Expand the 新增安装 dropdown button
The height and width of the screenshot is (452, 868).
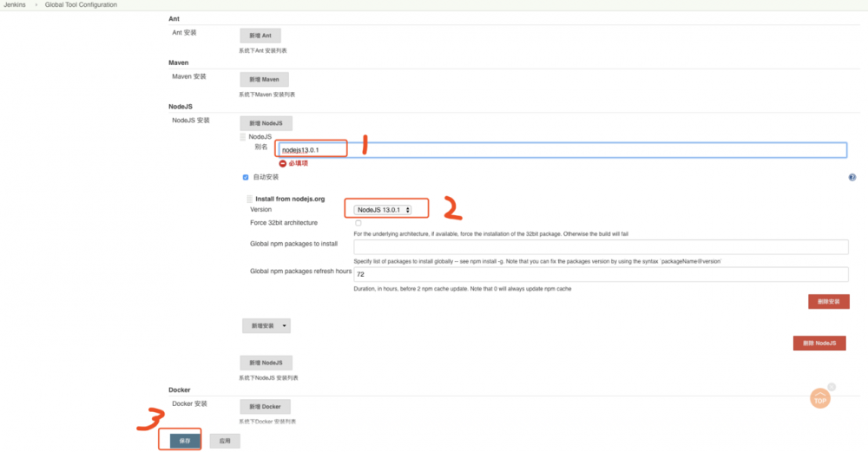click(266, 326)
